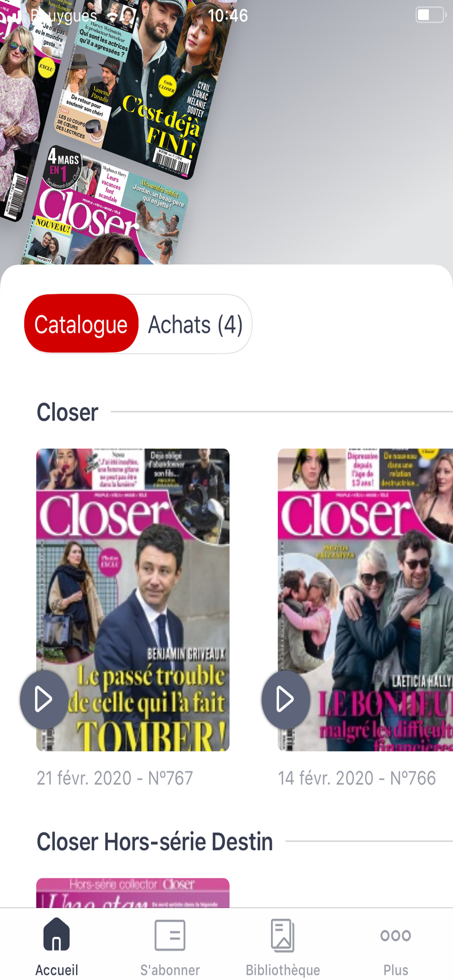
Task: Tap the battery indicator in status bar
Action: pos(431,15)
